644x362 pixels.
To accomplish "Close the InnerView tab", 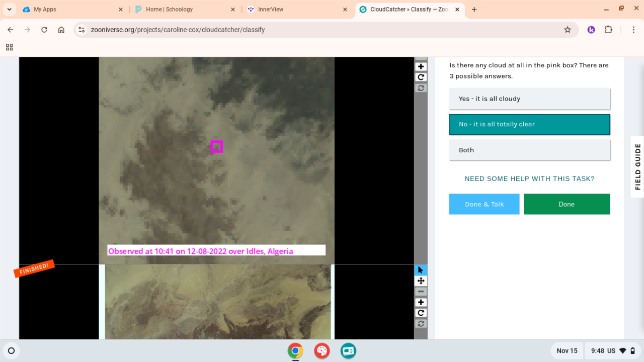I will click(x=345, y=10).
